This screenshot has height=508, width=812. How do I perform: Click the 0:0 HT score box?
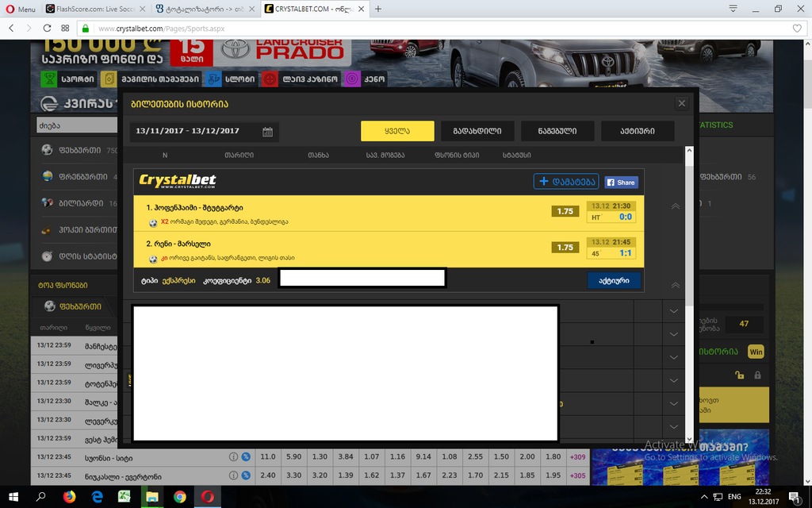click(x=611, y=217)
